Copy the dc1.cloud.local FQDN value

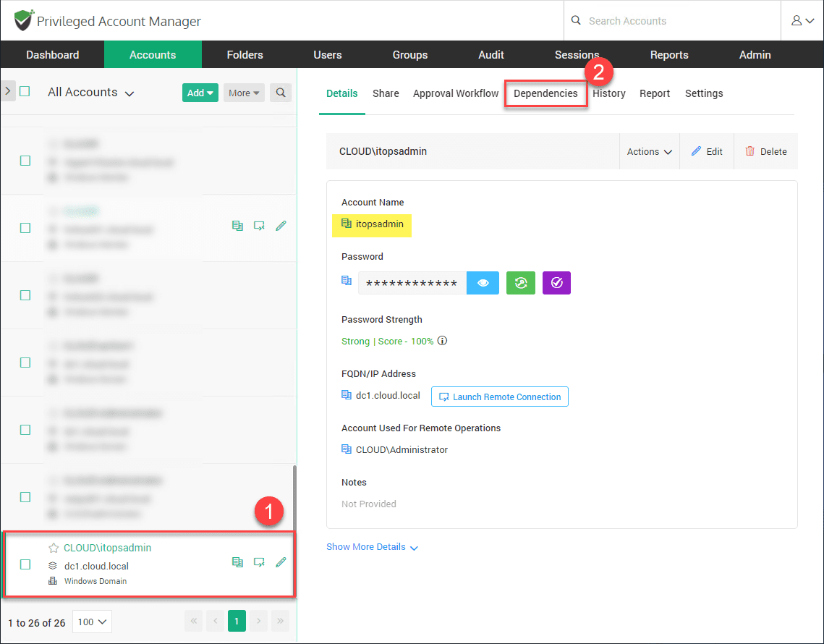346,396
